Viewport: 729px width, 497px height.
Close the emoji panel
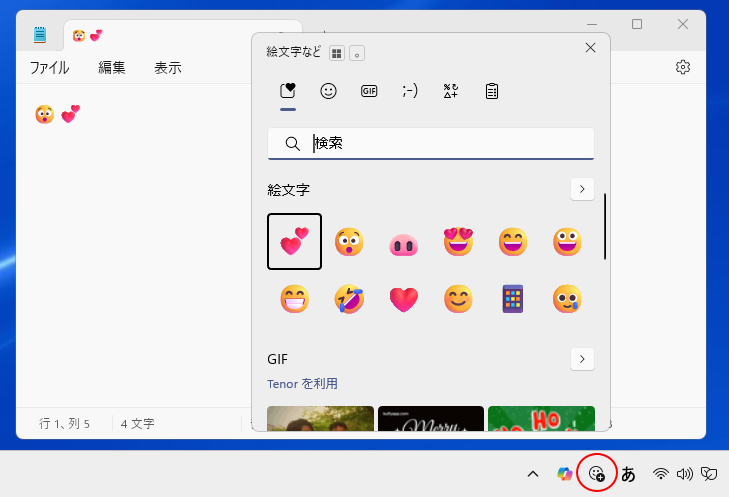pos(590,47)
